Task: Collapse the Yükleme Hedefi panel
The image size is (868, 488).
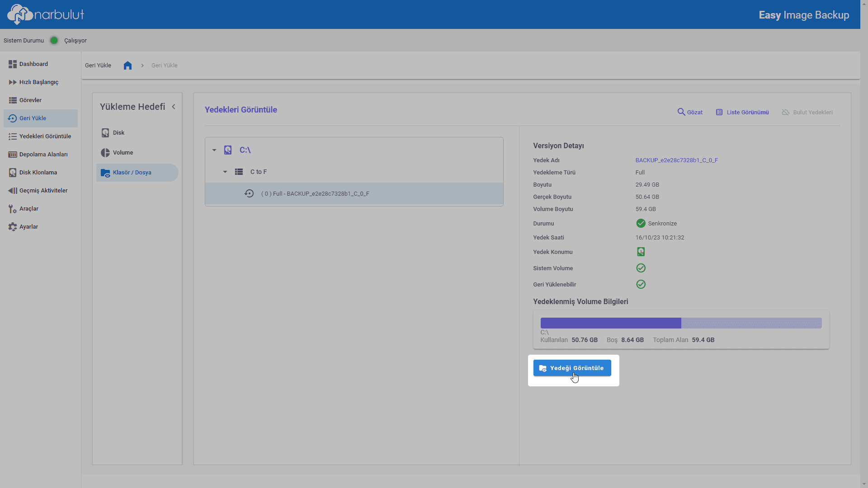Action: click(x=174, y=107)
